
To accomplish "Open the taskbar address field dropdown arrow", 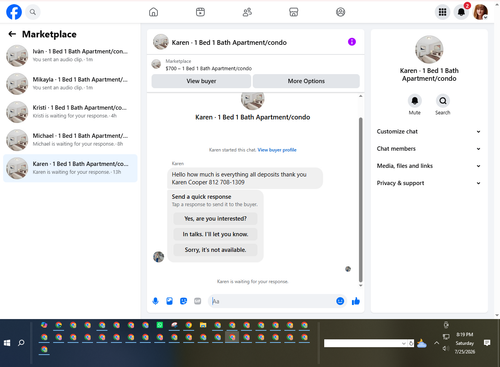I will pyautogui.click(x=404, y=343).
